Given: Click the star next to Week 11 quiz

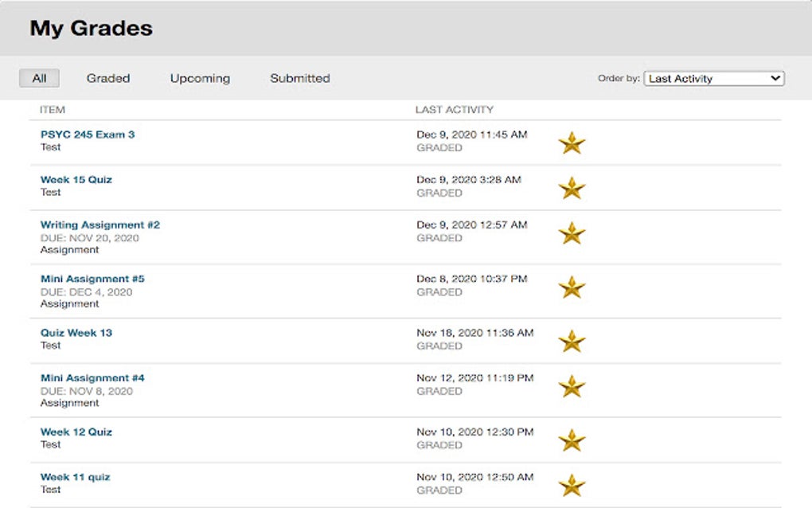Looking at the screenshot, I should [x=572, y=485].
